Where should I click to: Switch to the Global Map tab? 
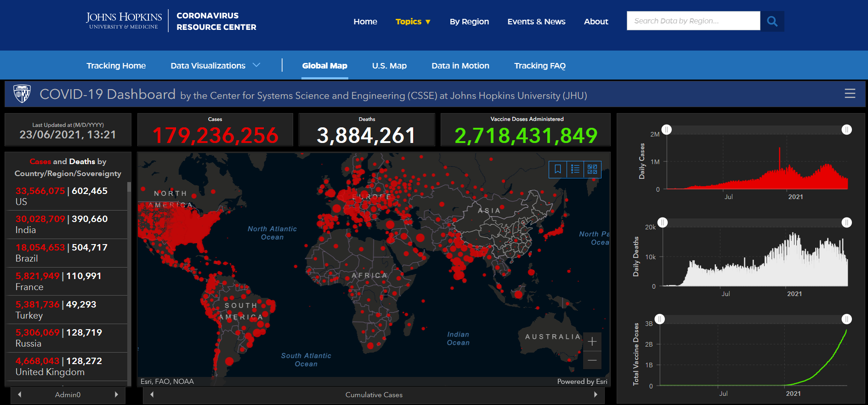click(x=324, y=66)
